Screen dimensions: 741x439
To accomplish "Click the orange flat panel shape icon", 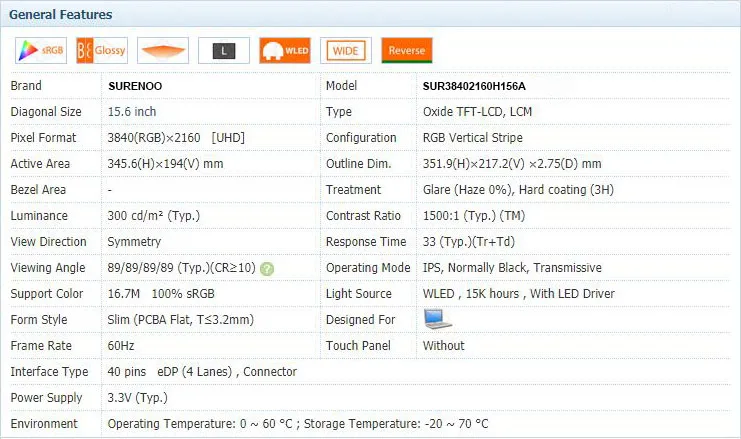I will pos(163,51).
